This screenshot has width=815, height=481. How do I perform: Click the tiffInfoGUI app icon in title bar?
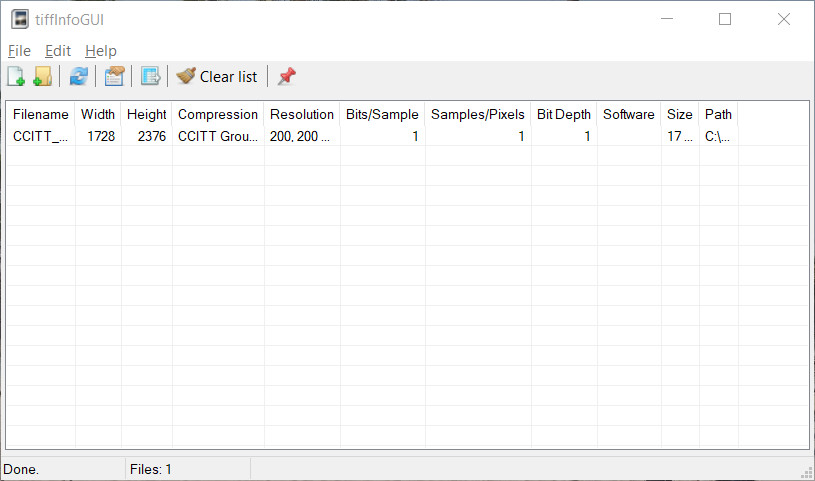(x=20, y=19)
